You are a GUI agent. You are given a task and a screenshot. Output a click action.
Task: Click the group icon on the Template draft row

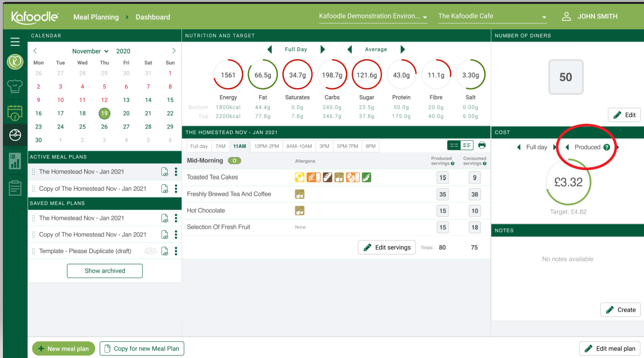tap(150, 251)
